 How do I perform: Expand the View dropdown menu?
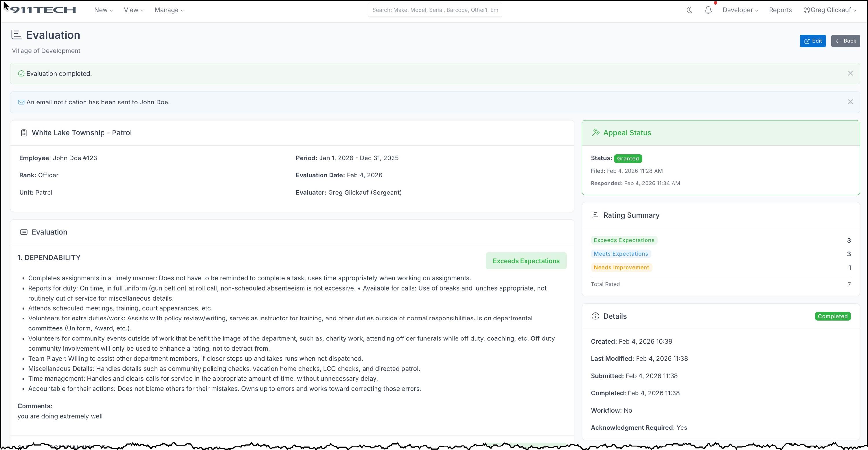pos(133,10)
